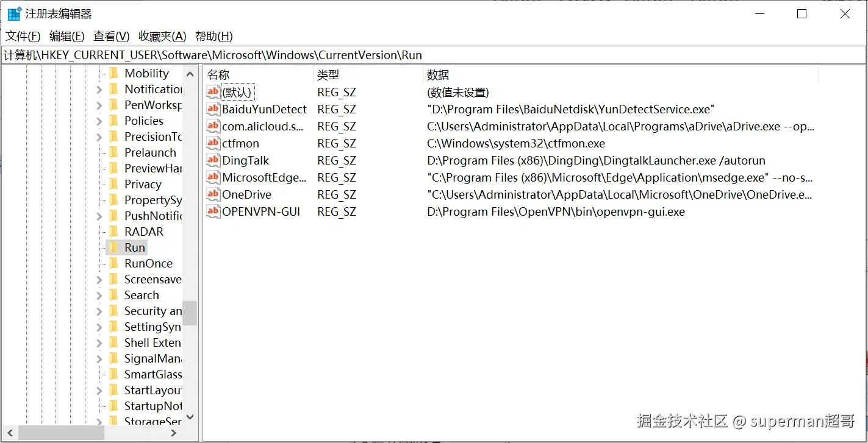Expand the Security and Maintenance tree node

[x=99, y=311]
